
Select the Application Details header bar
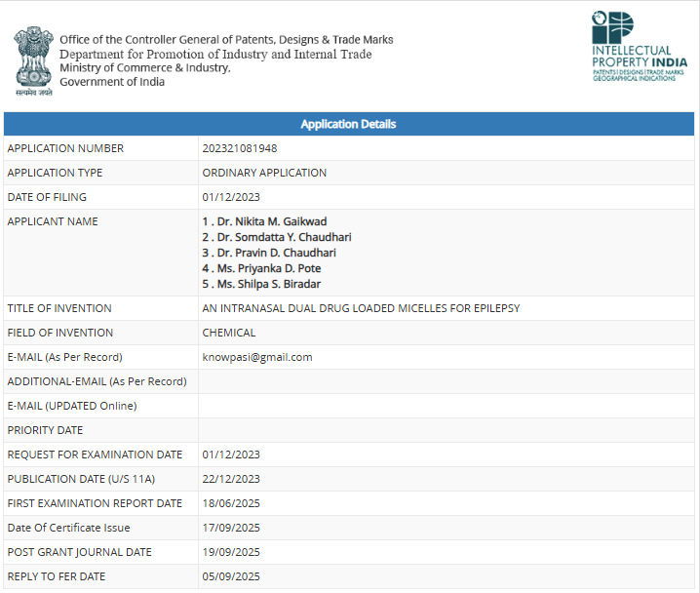pyautogui.click(x=349, y=124)
